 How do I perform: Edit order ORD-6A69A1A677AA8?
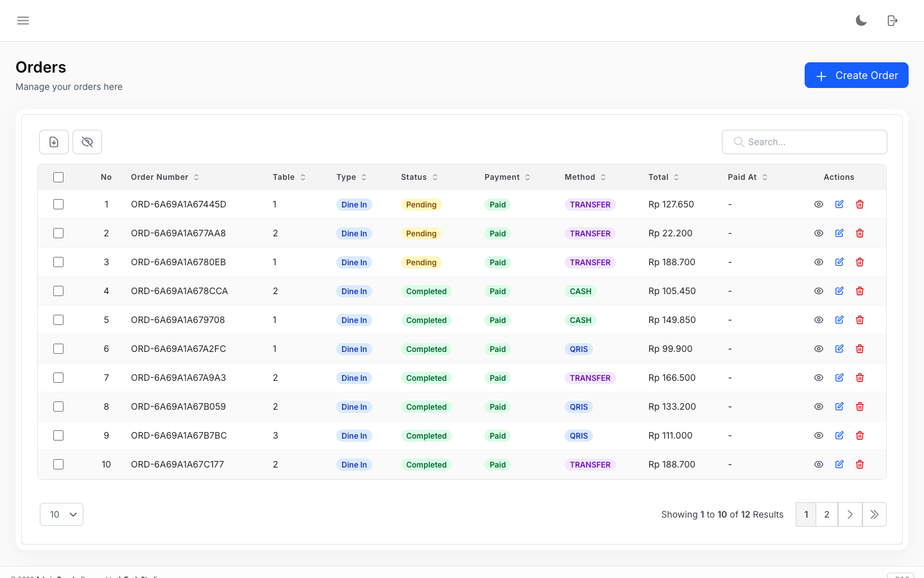[x=839, y=233]
